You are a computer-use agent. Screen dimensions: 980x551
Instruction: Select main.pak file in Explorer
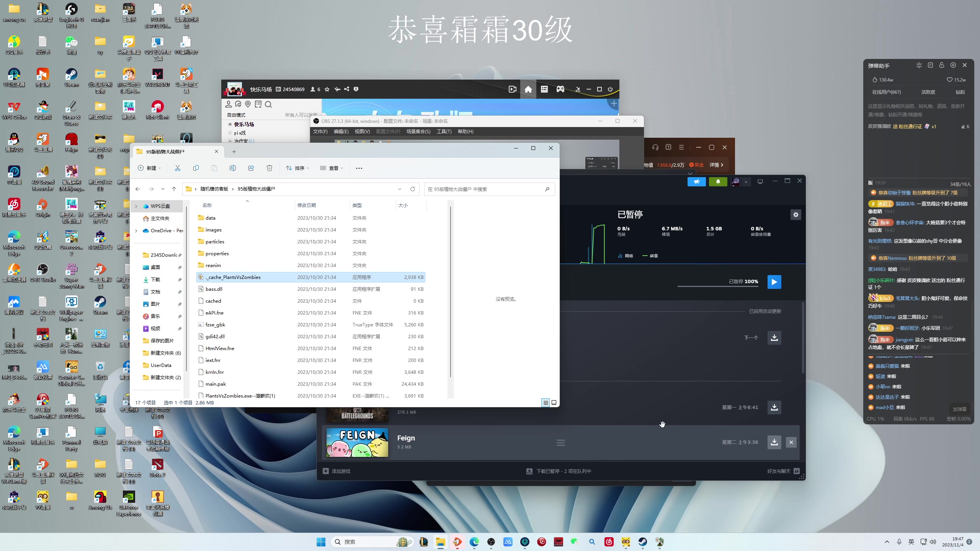311,384
